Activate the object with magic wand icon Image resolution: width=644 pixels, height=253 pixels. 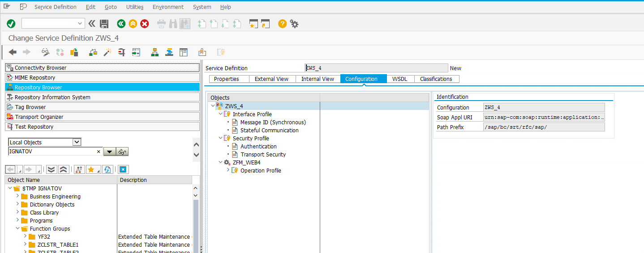[x=107, y=52]
